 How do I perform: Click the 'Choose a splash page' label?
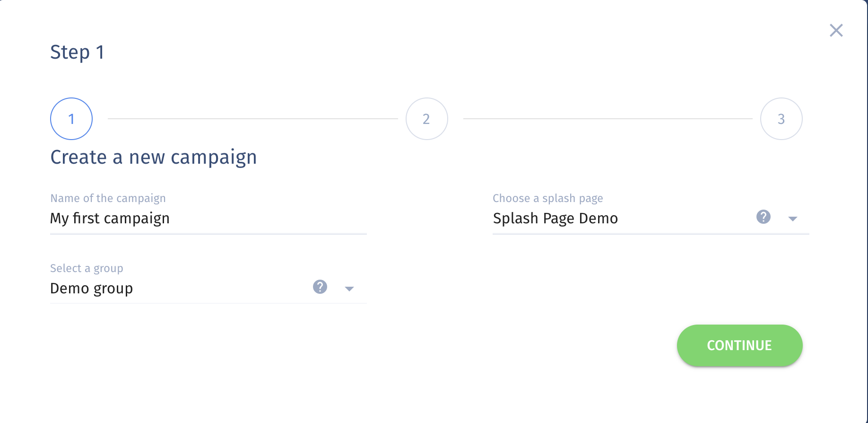coord(548,198)
